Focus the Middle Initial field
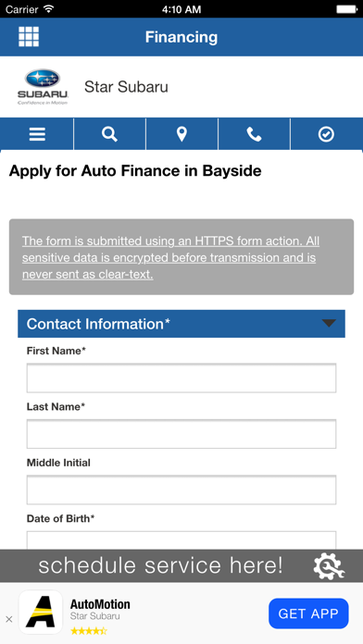 click(x=181, y=490)
